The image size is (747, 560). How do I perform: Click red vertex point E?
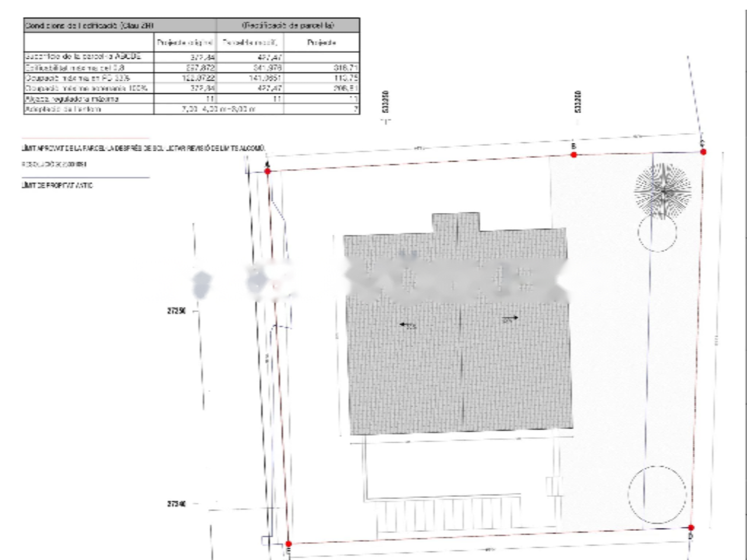[288, 544]
